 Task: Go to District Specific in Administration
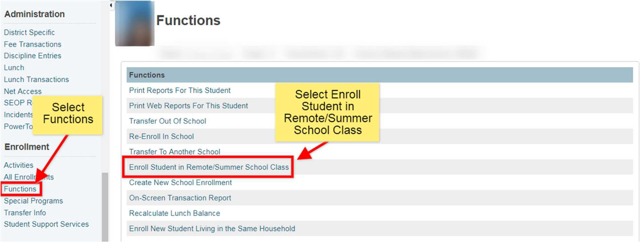(x=29, y=32)
